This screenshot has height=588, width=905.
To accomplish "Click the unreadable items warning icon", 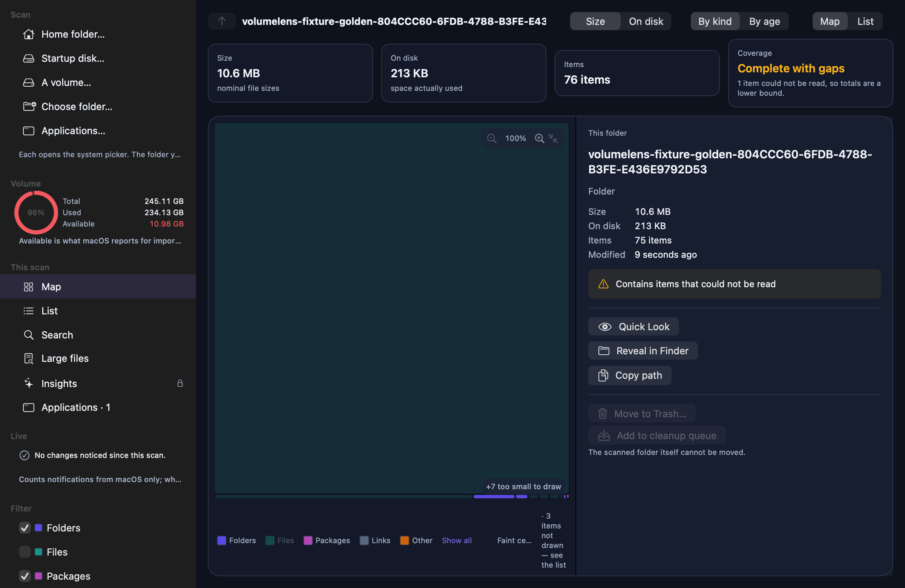I will [x=603, y=284].
